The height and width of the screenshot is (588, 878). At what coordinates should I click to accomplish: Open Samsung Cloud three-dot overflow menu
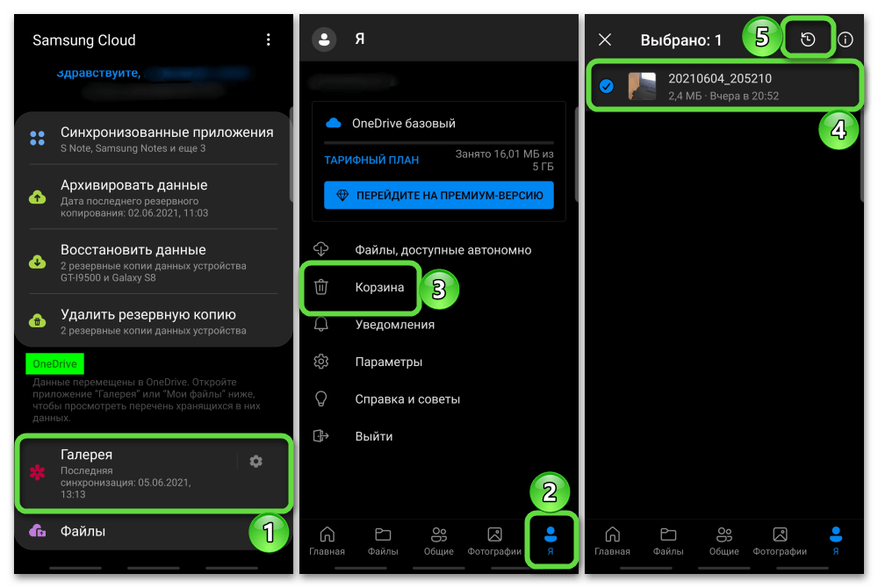268,39
